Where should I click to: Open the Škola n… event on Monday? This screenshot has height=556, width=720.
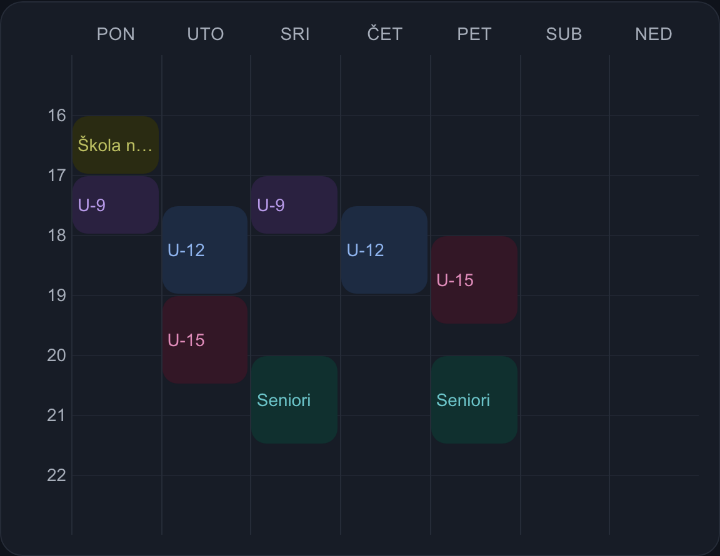point(116,145)
